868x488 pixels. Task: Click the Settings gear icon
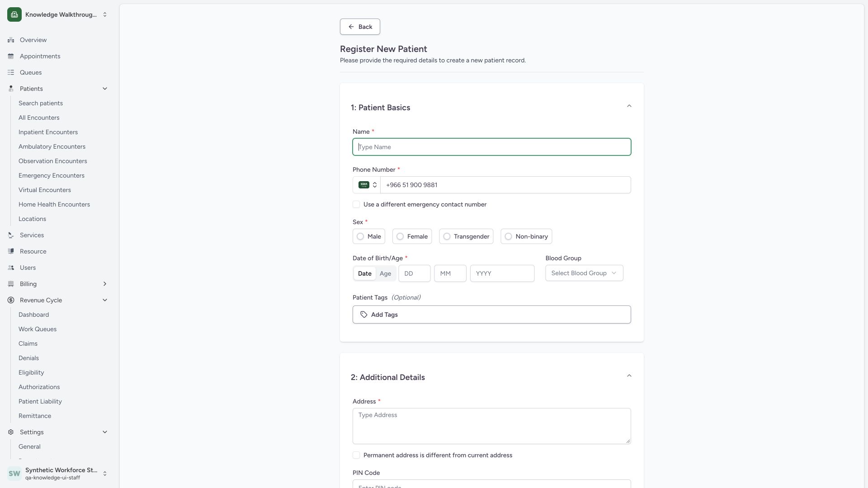(11, 432)
